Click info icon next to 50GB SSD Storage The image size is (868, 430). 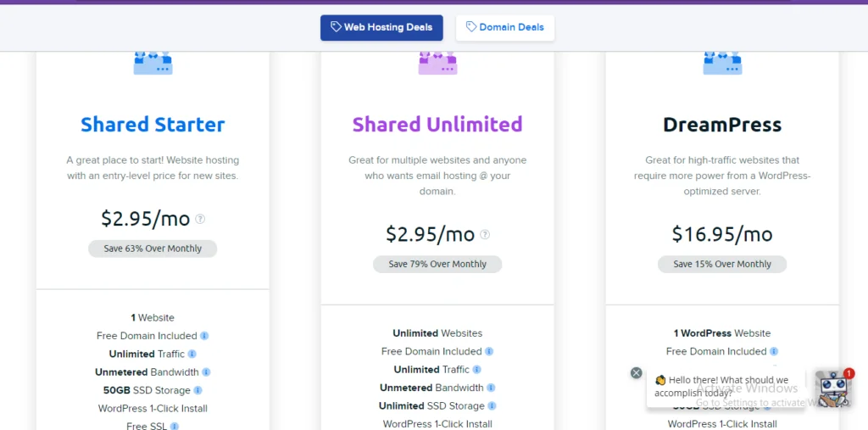pyautogui.click(x=198, y=391)
